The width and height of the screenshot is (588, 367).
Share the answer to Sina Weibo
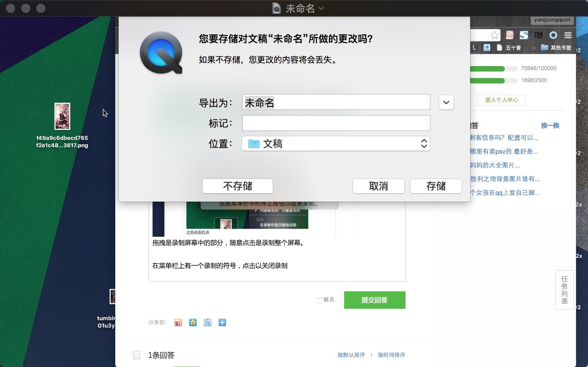[178, 322]
